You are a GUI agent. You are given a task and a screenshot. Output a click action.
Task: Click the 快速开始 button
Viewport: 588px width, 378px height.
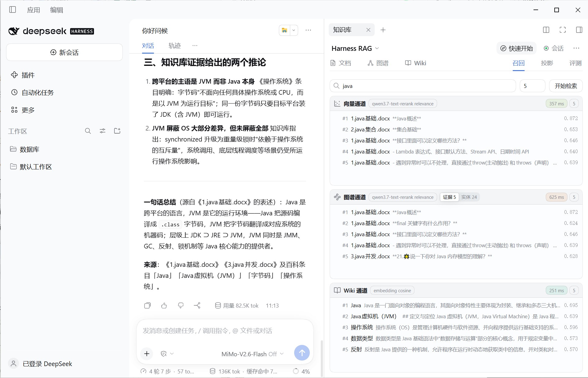517,48
